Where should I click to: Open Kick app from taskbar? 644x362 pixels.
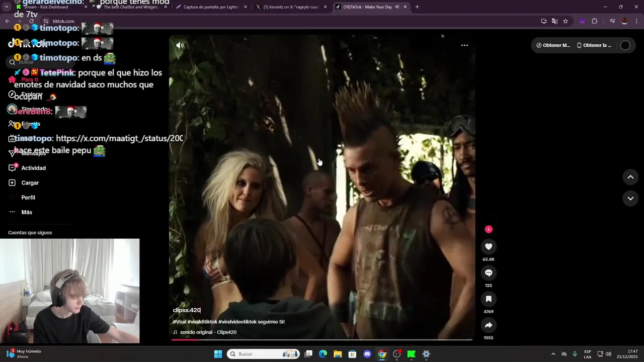[x=412, y=354]
